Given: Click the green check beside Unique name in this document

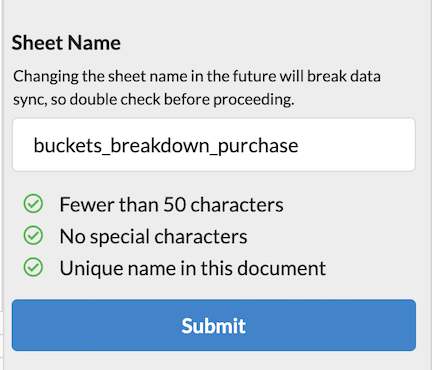Looking at the screenshot, I should click(33, 267).
